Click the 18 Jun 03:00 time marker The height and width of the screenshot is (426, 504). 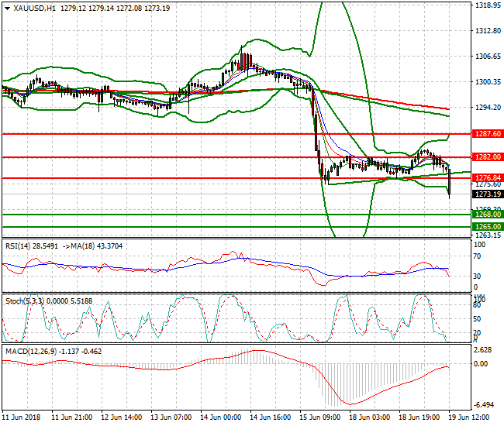coord(369,417)
